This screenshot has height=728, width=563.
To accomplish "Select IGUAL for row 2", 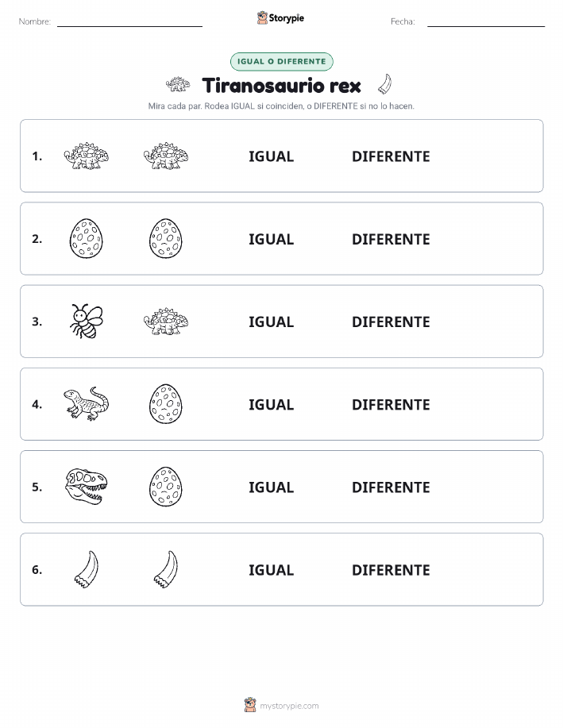I will [272, 239].
